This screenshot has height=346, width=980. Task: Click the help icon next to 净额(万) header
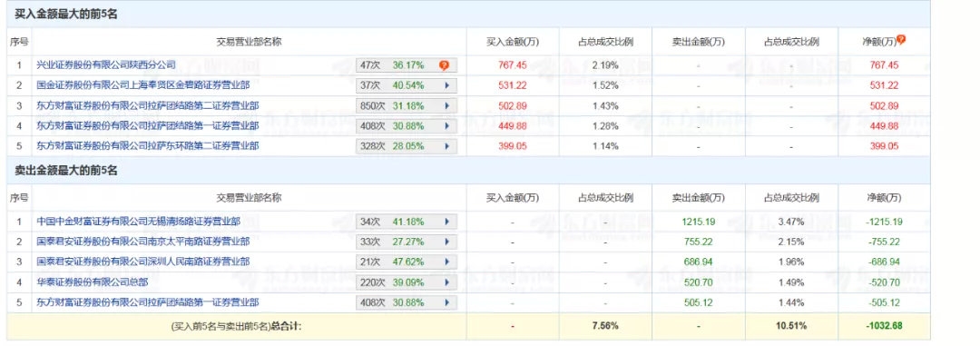pos(901,40)
